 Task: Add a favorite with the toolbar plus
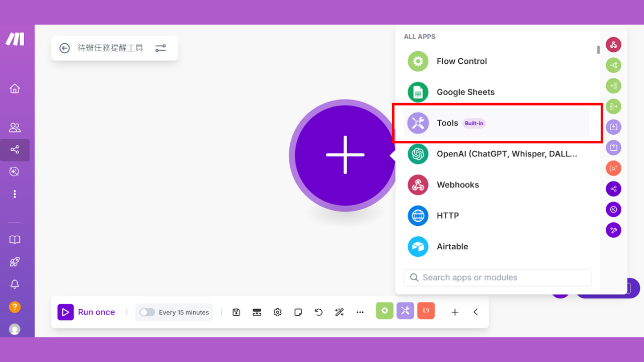tap(455, 312)
